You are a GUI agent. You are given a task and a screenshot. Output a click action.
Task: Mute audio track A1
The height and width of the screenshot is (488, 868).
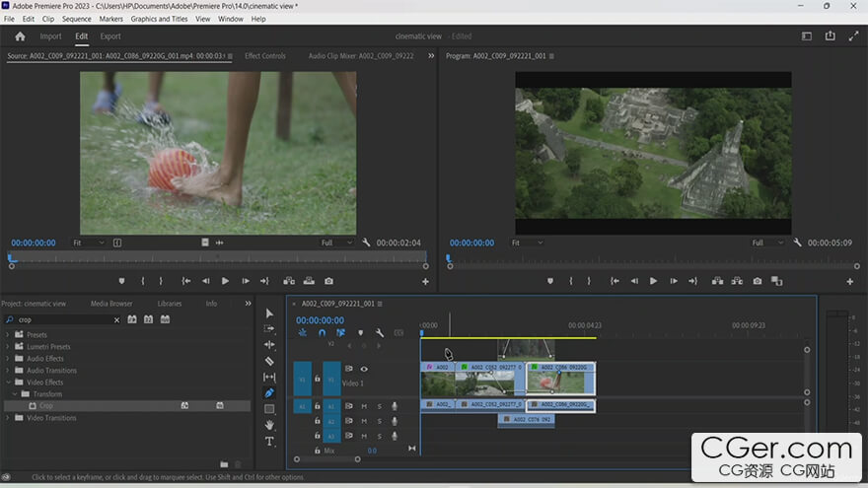364,406
